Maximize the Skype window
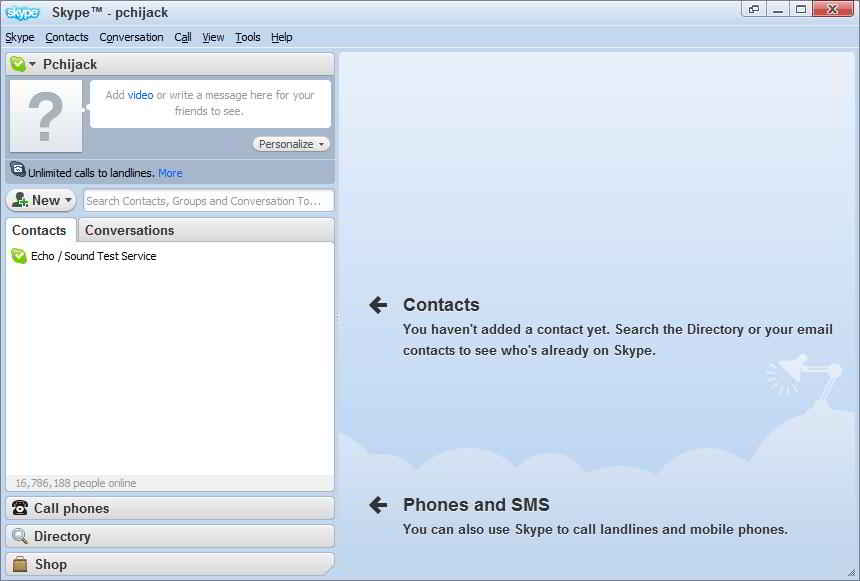 (801, 9)
